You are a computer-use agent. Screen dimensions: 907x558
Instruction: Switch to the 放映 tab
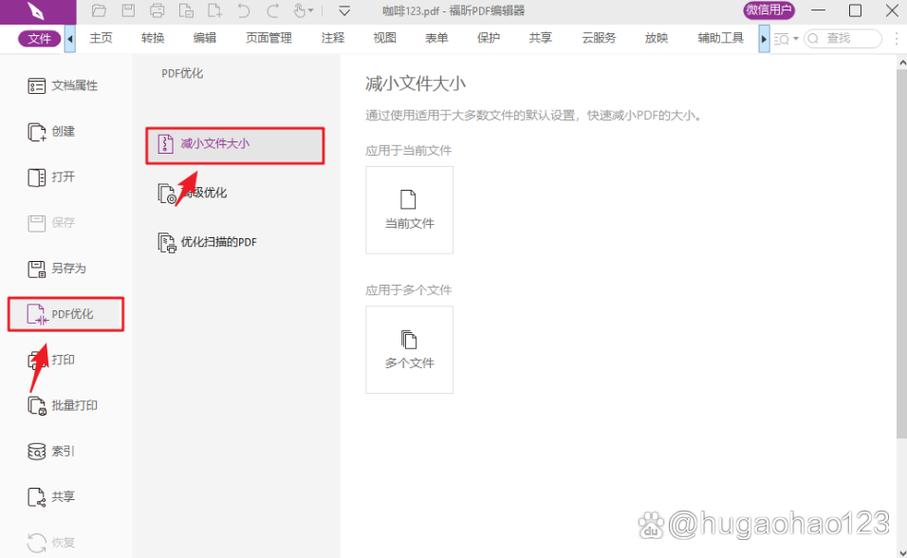(657, 38)
